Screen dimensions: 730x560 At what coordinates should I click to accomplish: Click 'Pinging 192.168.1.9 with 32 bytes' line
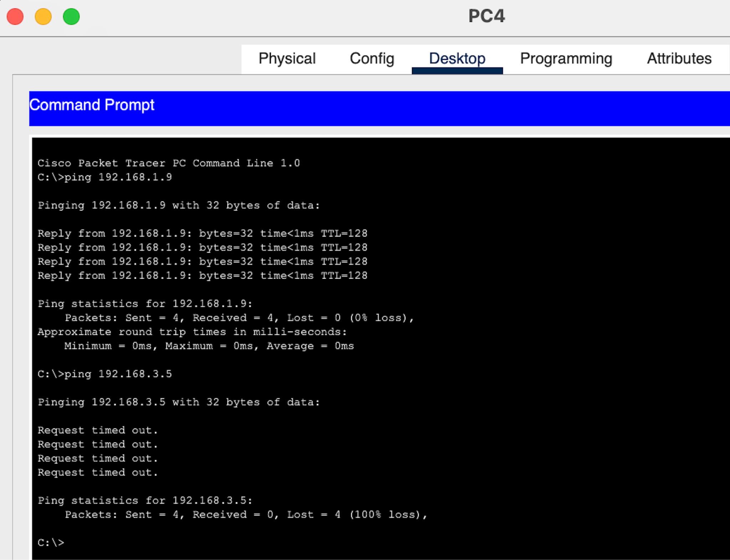click(179, 205)
